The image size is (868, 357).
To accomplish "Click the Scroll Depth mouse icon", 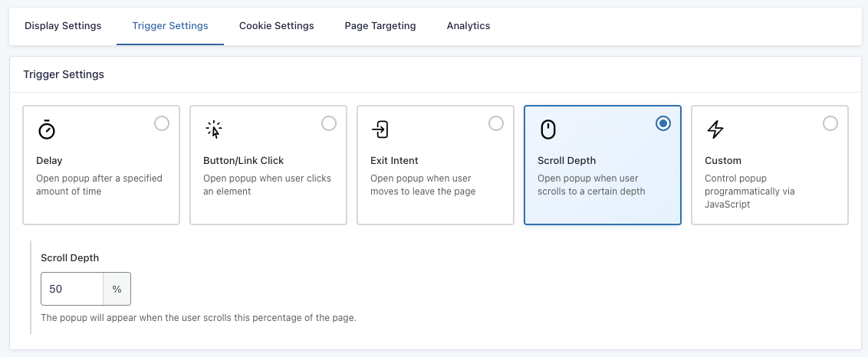I will click(547, 129).
